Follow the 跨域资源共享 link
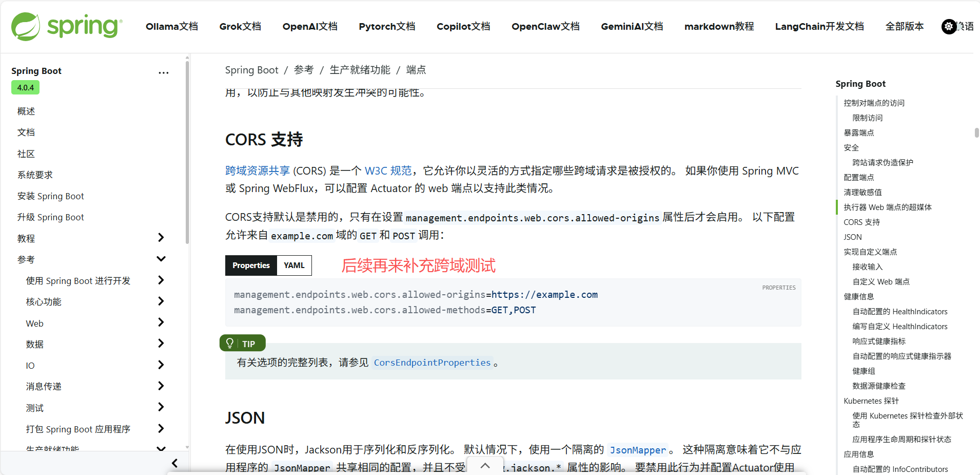This screenshot has width=980, height=475. pos(258,170)
